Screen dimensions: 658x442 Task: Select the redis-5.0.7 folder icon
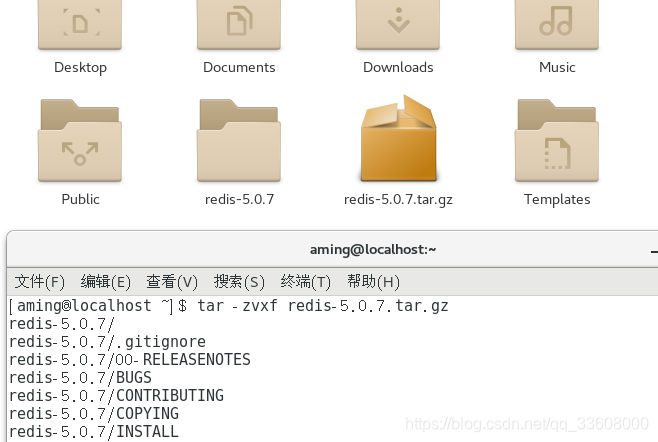(239, 140)
